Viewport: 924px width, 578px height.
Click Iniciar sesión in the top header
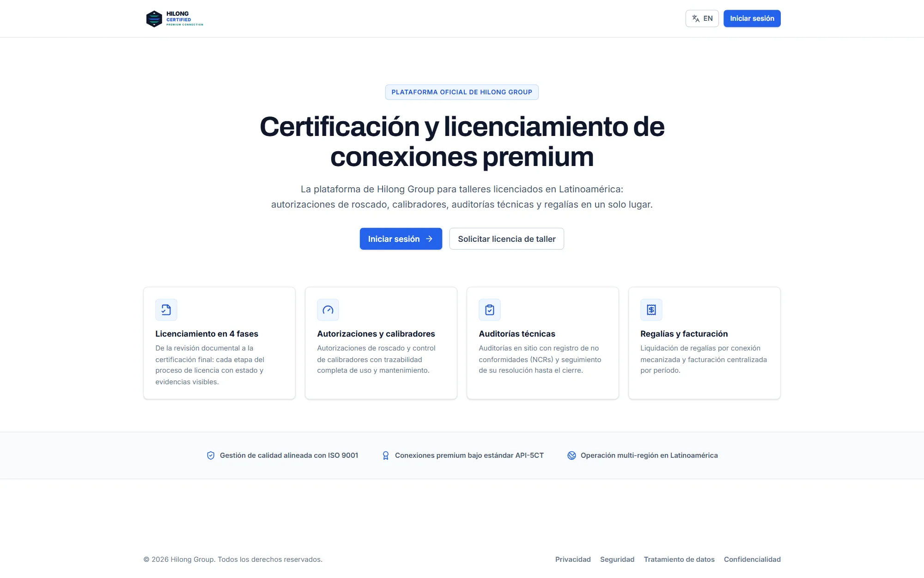(x=752, y=18)
